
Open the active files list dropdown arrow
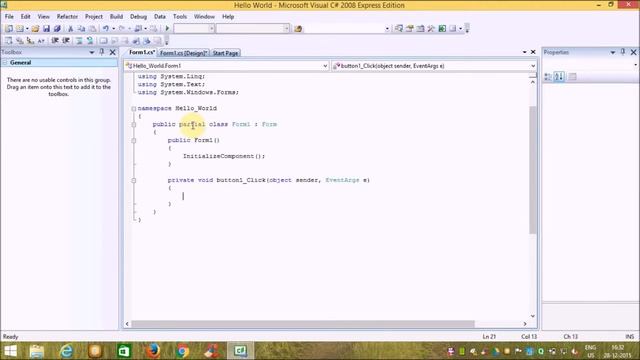pos(524,52)
